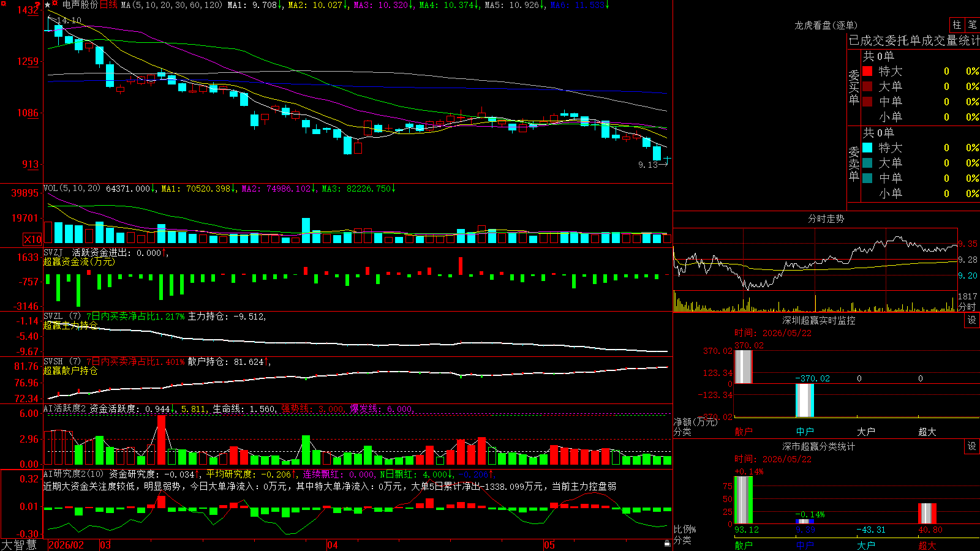Viewport: 980px width, 551px height.
Task: Click the cyan 特大 sell-order color swatch
Action: coord(867,148)
